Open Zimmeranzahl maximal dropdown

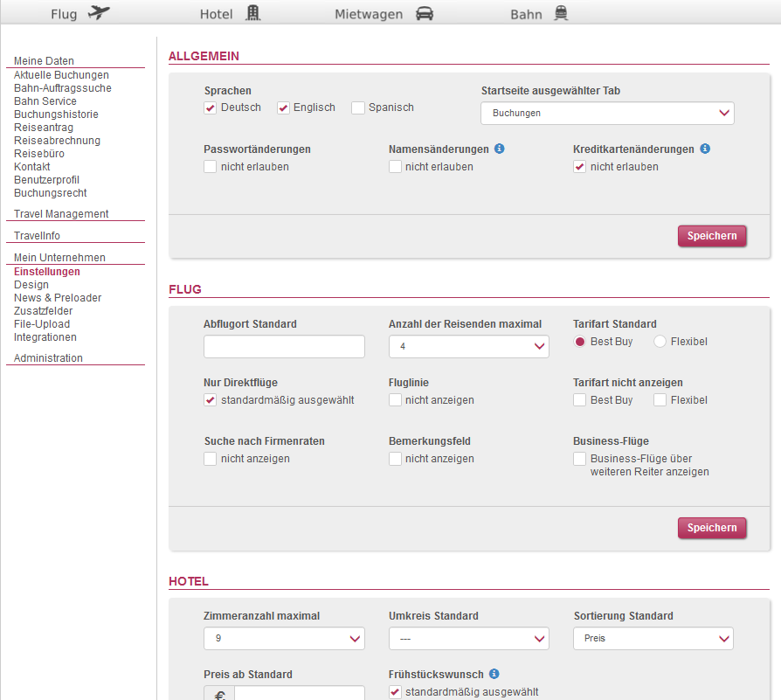[284, 638]
